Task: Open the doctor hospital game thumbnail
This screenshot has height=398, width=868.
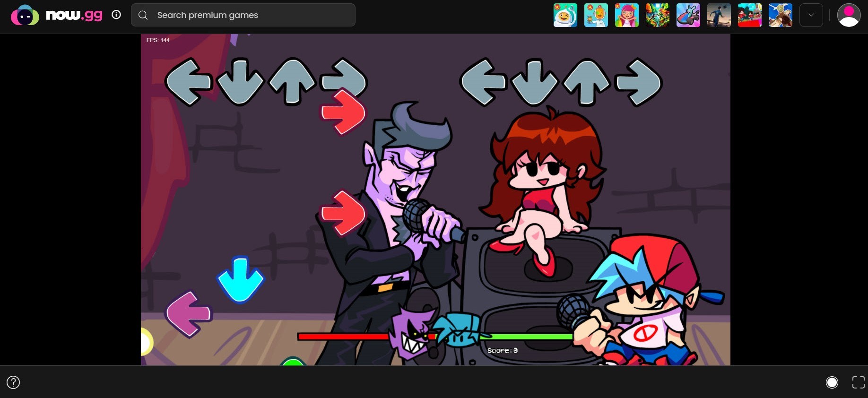Action: point(596,15)
